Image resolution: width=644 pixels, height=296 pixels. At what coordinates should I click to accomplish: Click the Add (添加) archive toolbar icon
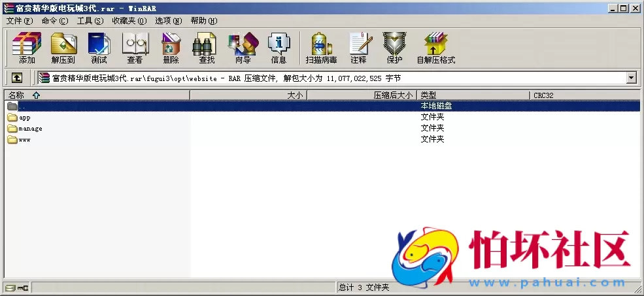pyautogui.click(x=27, y=44)
